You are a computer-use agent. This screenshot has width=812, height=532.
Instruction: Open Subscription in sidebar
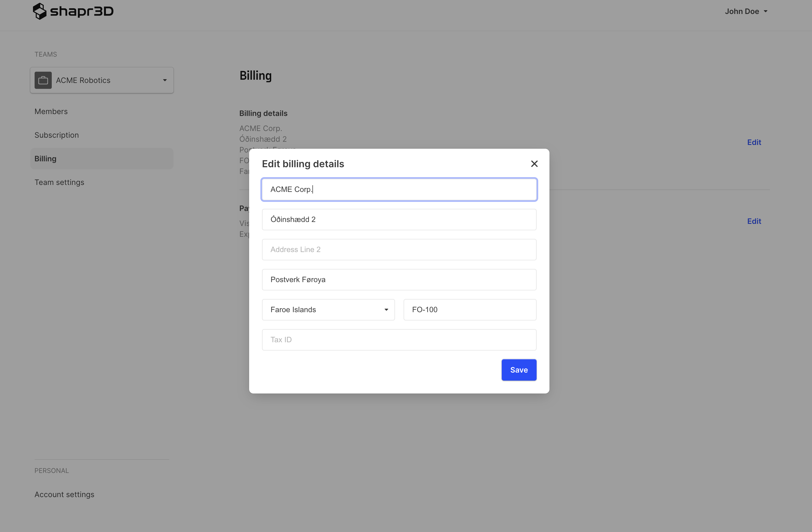[57, 135]
